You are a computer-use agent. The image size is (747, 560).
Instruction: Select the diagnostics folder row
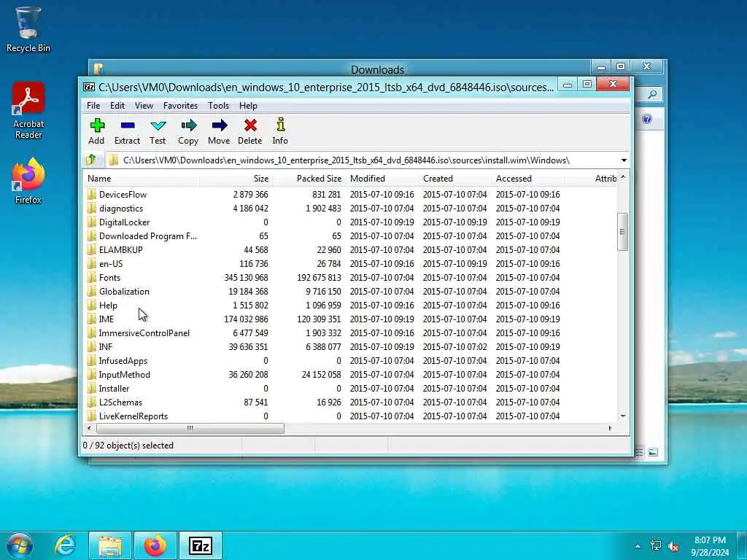(x=351, y=208)
